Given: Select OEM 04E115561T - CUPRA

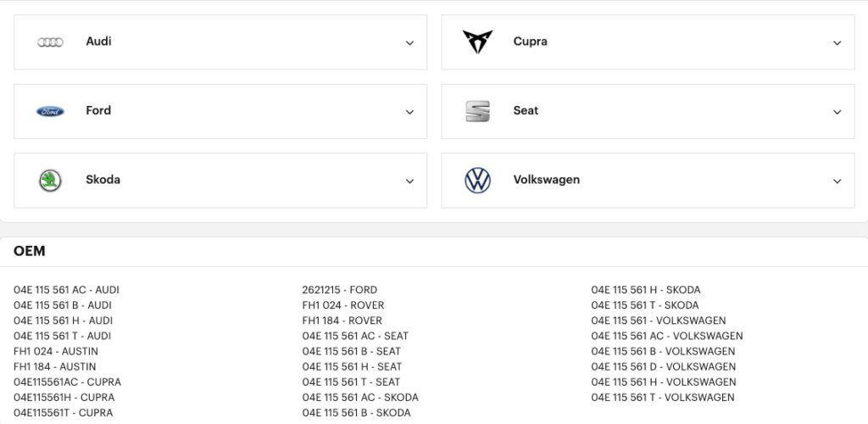Looking at the screenshot, I should pos(63,413).
